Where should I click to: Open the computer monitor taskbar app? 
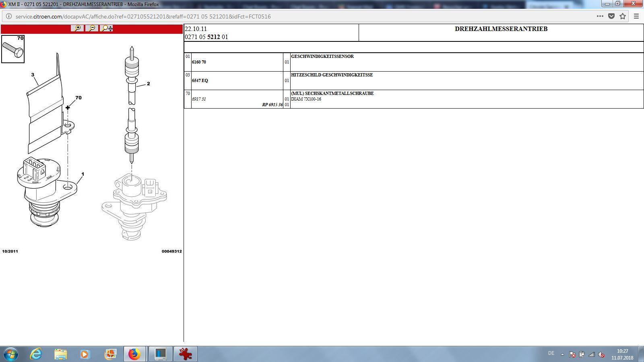[x=161, y=354]
